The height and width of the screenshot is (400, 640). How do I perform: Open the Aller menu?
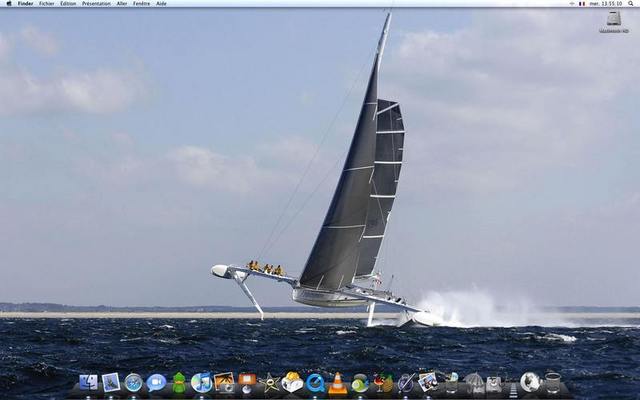tap(122, 4)
